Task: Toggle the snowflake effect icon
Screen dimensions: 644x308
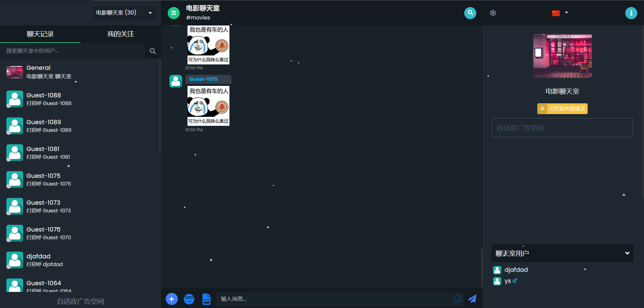Action: click(493, 13)
